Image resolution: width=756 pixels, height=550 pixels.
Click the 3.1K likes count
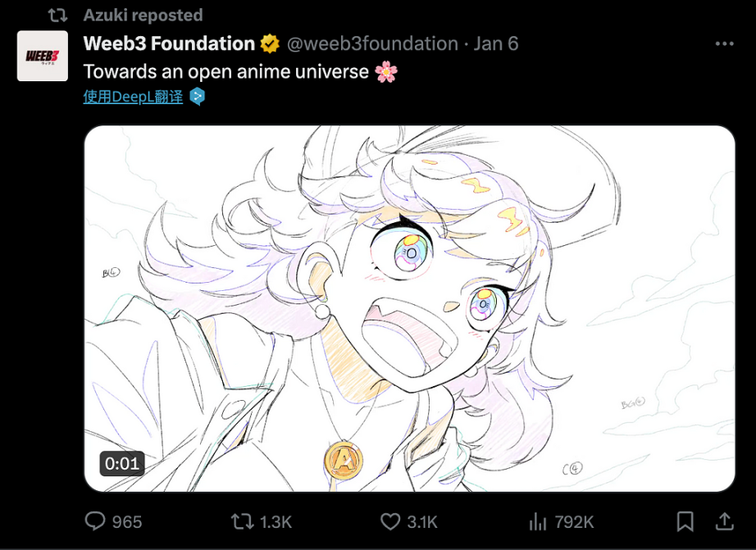point(422,522)
